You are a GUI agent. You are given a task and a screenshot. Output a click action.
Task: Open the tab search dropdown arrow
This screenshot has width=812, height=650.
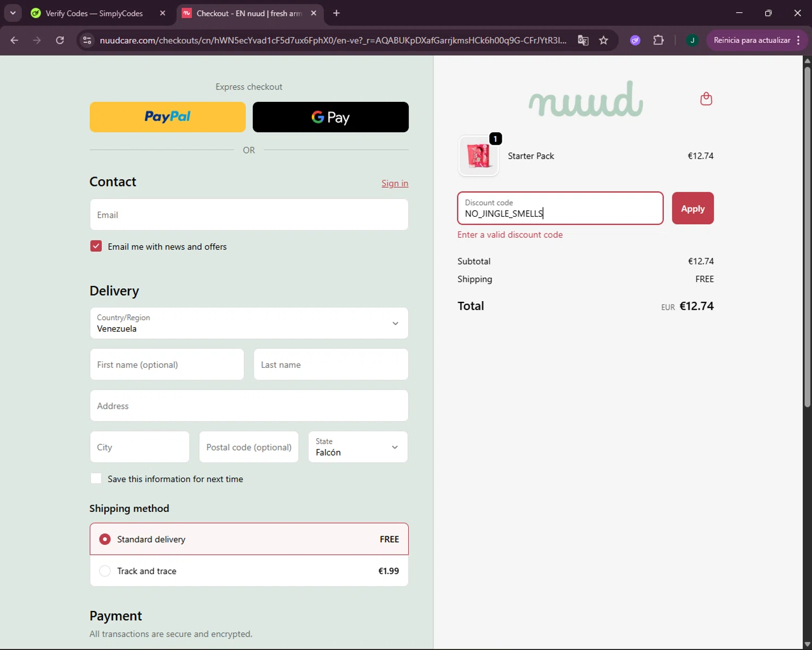12,13
